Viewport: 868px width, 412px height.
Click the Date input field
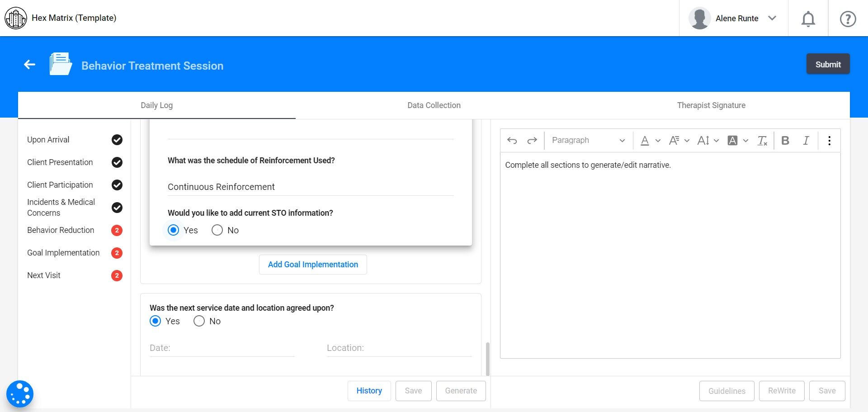point(222,348)
